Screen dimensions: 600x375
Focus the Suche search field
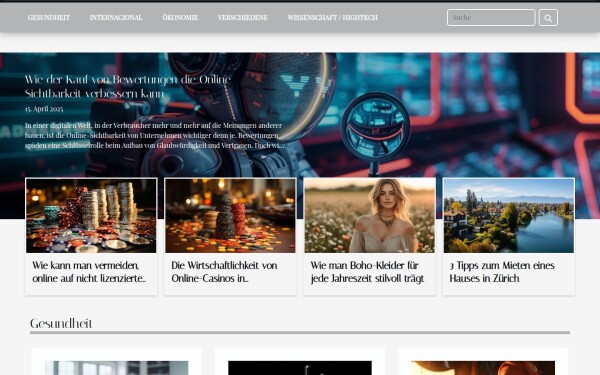491,18
